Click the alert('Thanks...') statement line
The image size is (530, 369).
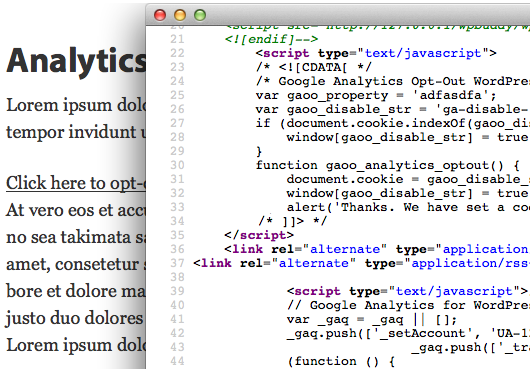point(408,207)
